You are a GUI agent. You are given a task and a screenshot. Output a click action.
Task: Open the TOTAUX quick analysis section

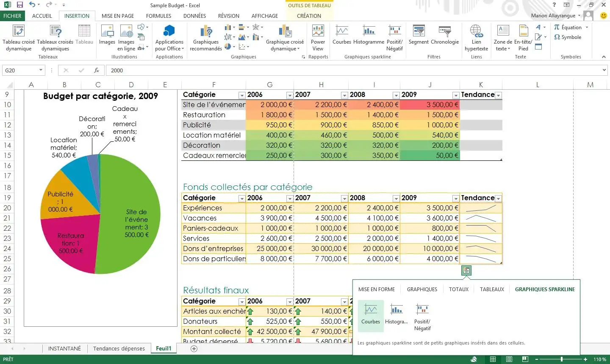458,290
